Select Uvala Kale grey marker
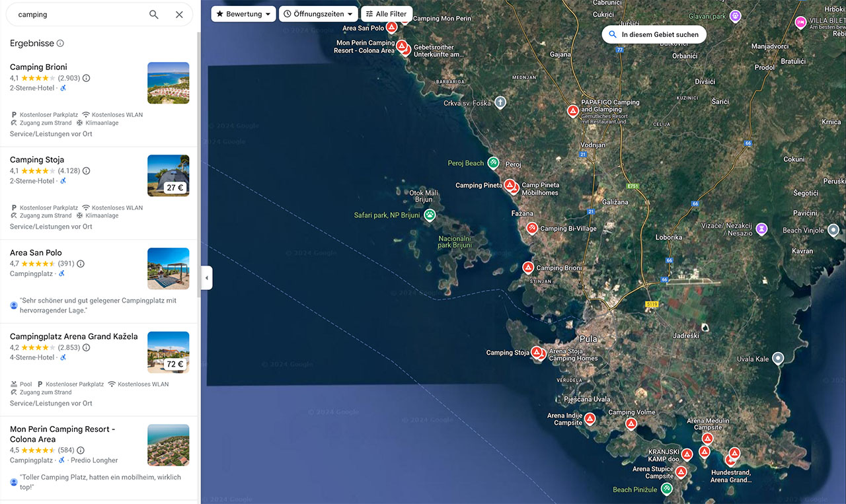This screenshot has width=846, height=504. pos(779,358)
